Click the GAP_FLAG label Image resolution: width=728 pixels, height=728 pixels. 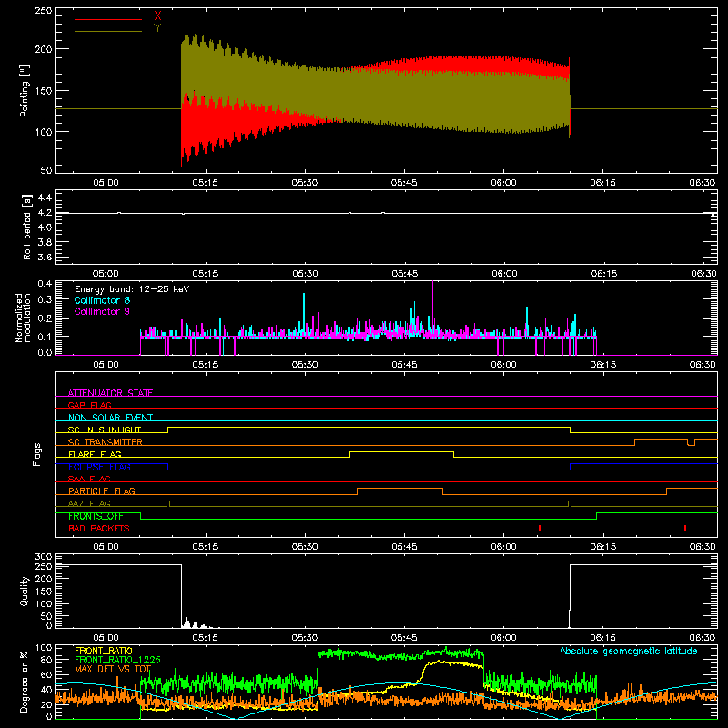tap(89, 405)
